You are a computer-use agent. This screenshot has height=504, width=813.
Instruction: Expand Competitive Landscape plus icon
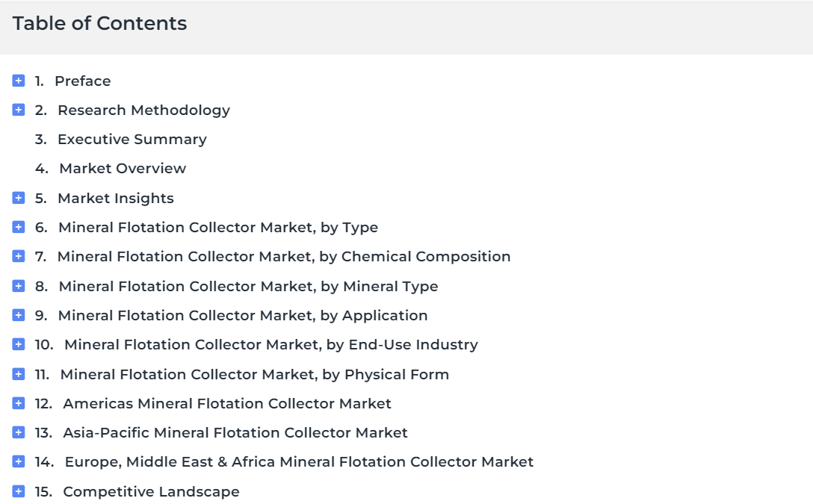pyautogui.click(x=19, y=491)
